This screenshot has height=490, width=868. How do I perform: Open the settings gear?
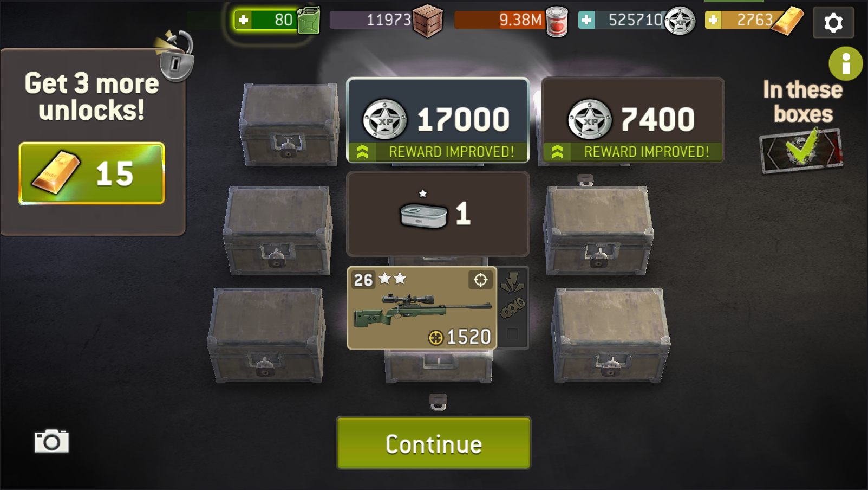point(833,23)
